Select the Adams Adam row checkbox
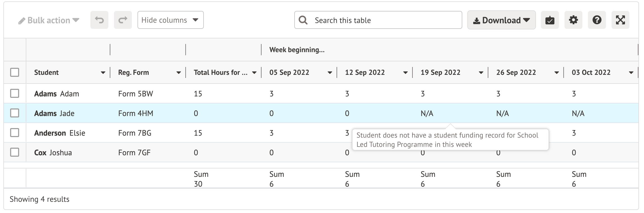The image size is (644, 213). pos(15,93)
